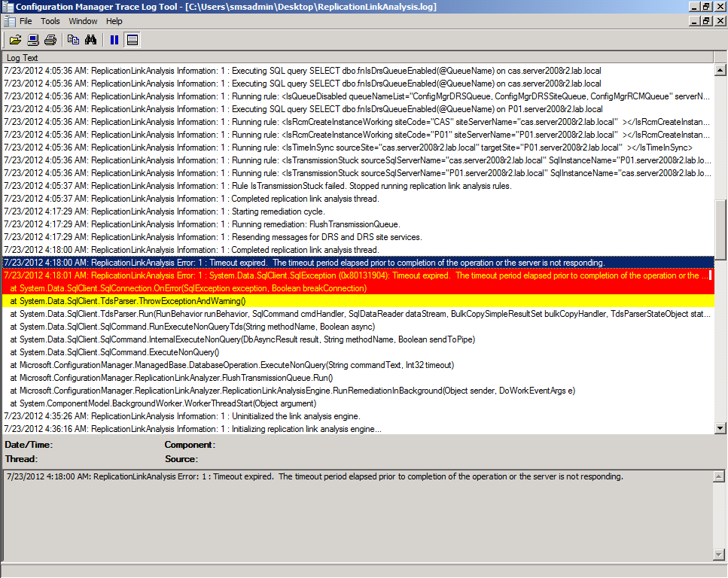Viewport: 728px width, 578px height.
Task: Select 'Resending messages for DRS' row
Action: [358, 237]
